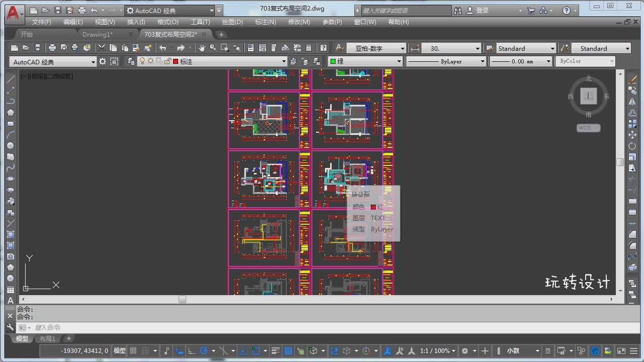Screen dimensions: 644x362
Task: Open the annotation scale 1:1 / 100% dropdown
Action: pyautogui.click(x=438, y=350)
